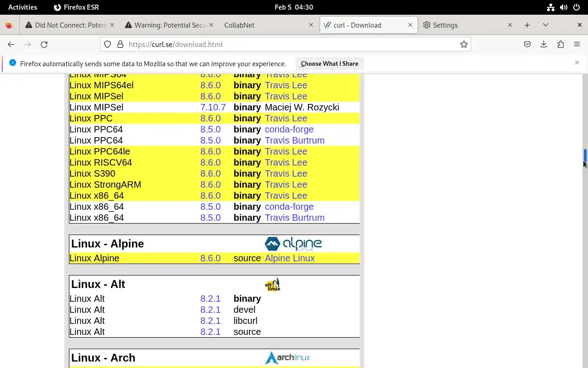This screenshot has height=368, width=588.
Task: Open Travis Lee link for Linux MIPS64el
Action: [286, 85]
